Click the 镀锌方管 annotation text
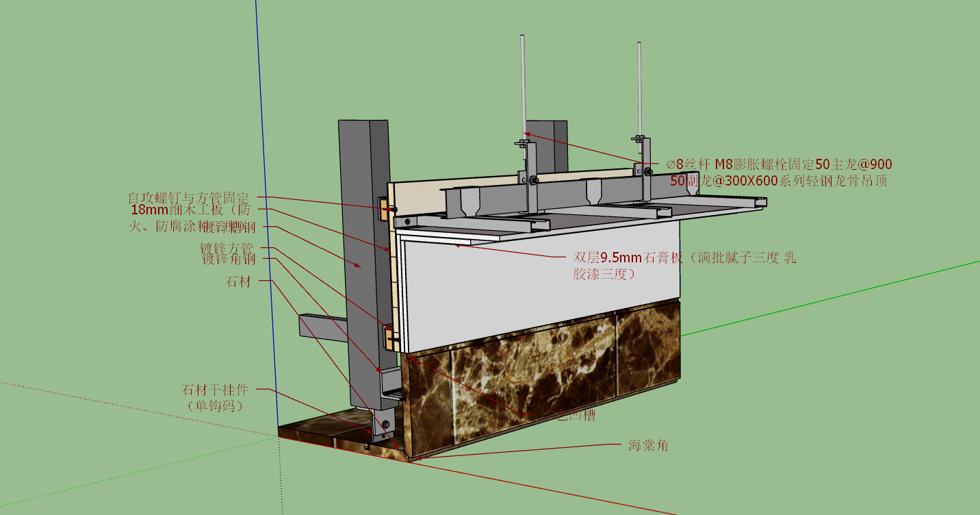Viewport: 980px width, 515px height. pos(227,248)
